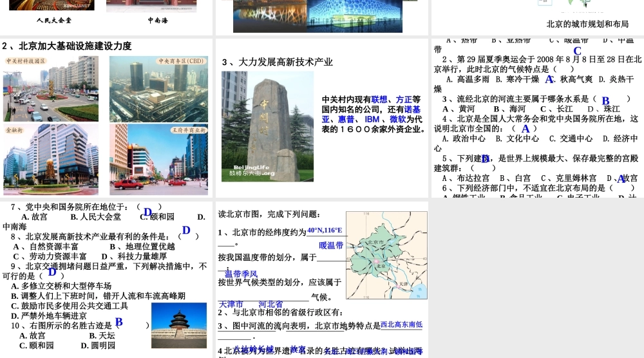This screenshot has height=358, width=644.
Task: Click the heading 读北京市图，完成下列问题
Action: pyautogui.click(x=269, y=214)
